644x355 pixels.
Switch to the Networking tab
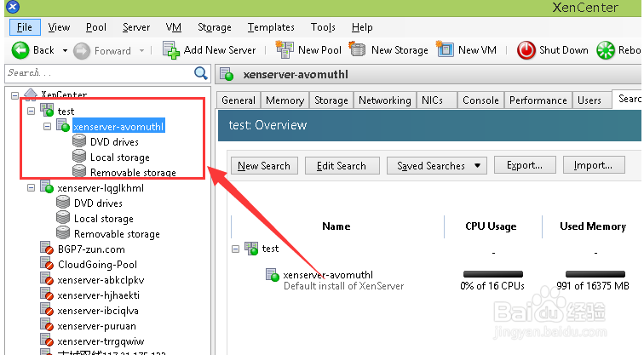pyautogui.click(x=385, y=100)
